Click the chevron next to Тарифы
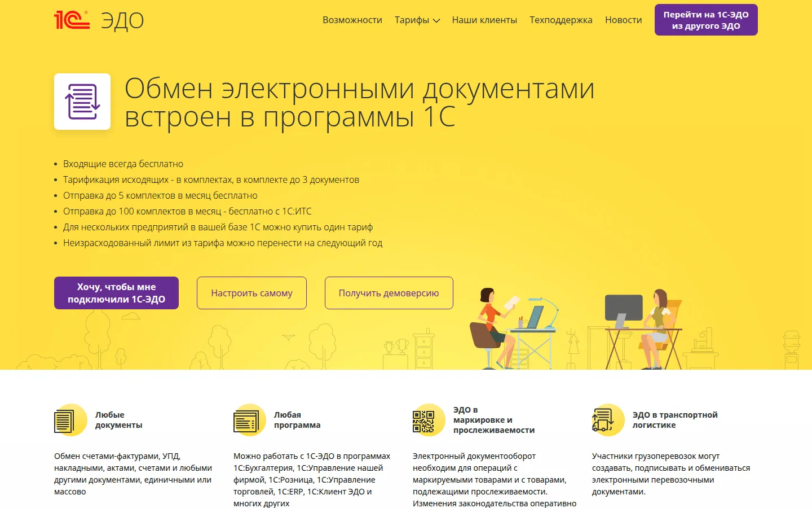Viewport: 812px width, 508px height. point(436,21)
